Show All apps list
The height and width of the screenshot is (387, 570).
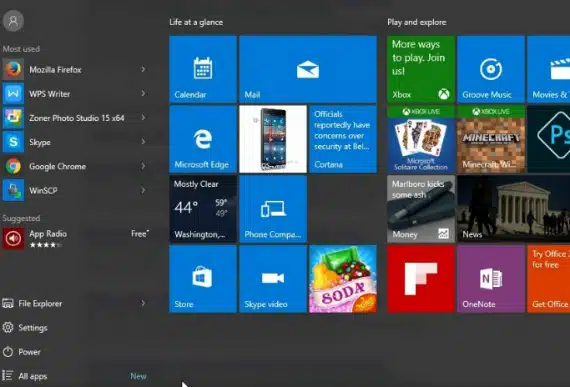25,376
